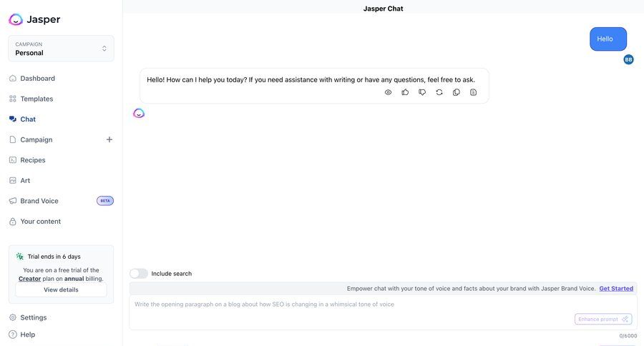This screenshot has width=644, height=346.
Task: Click the Hello message bubble
Action: coord(608,39)
